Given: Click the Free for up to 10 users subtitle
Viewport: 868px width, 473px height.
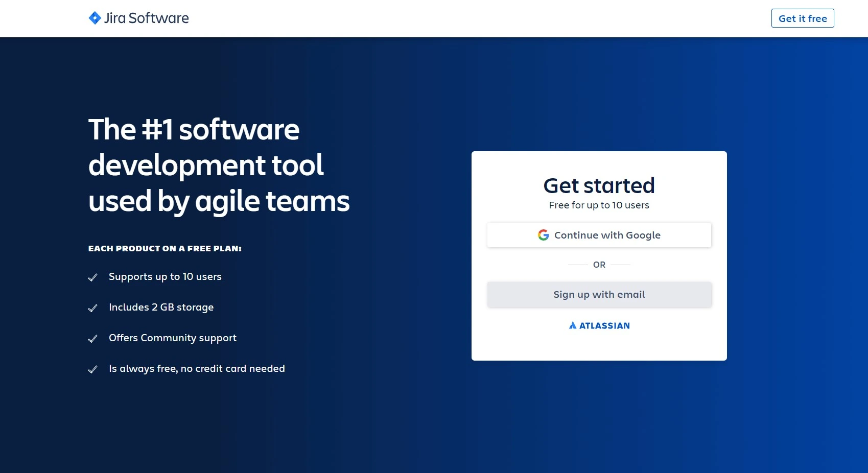Looking at the screenshot, I should point(599,205).
